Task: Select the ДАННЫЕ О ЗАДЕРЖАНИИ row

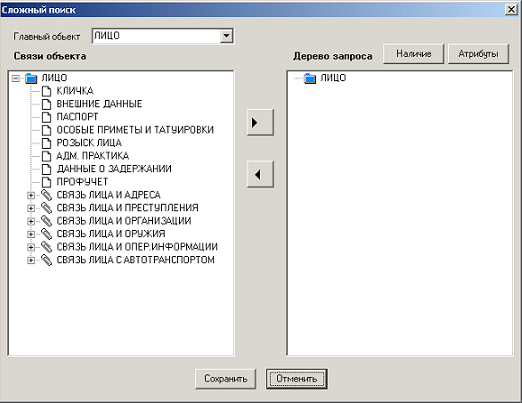Action: pyautogui.click(x=114, y=169)
